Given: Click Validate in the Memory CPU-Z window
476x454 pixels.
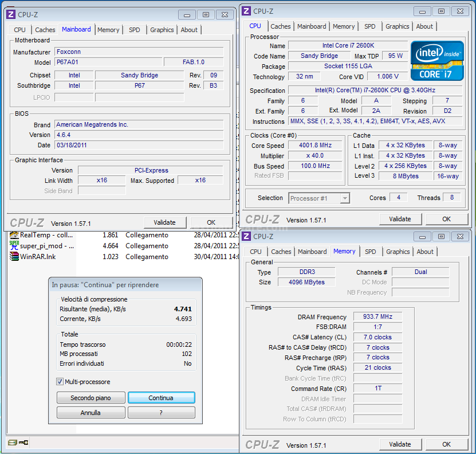Looking at the screenshot, I should pos(400,444).
